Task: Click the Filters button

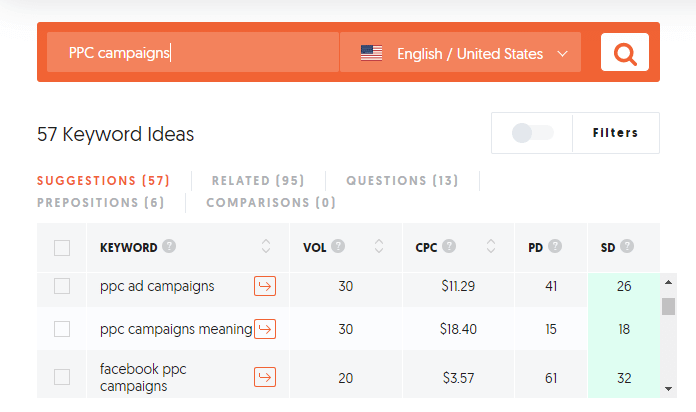Action: pyautogui.click(x=616, y=133)
